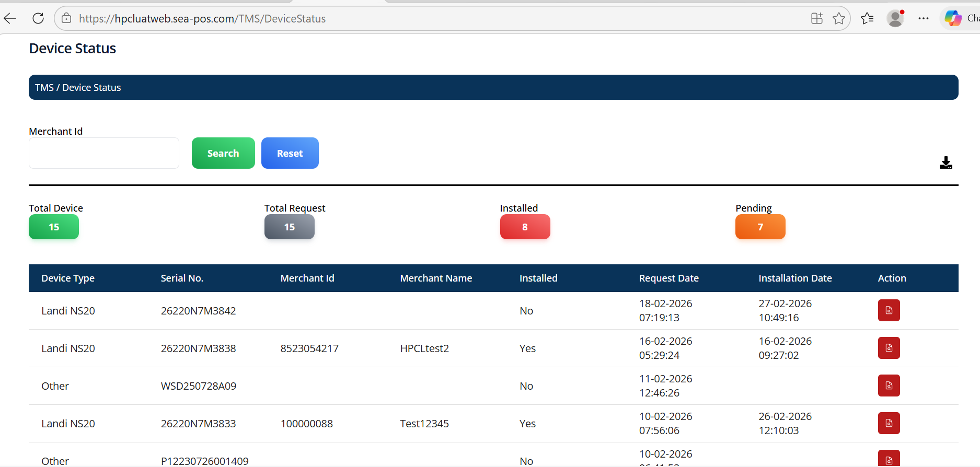Open action icon for serial WSD250728A09

[889, 386]
